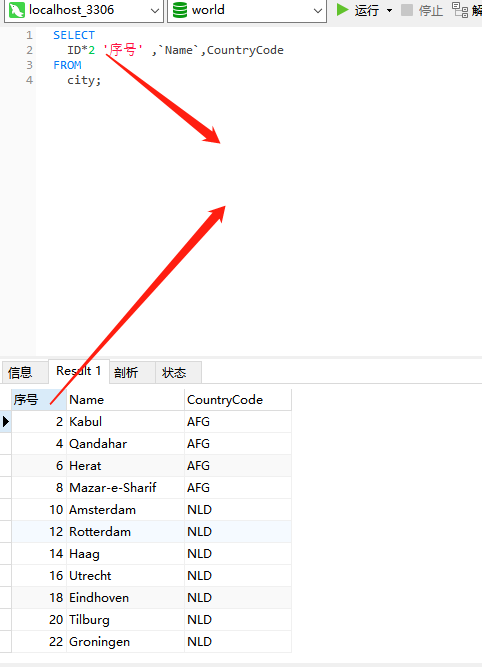The image size is (482, 667).
Task: Click the CountryCode column header
Action: coord(238,399)
